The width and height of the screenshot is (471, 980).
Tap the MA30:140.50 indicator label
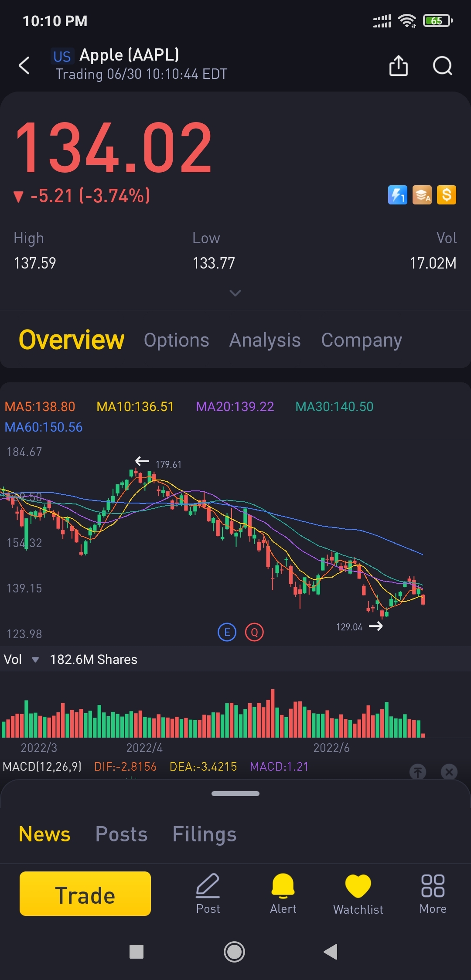[334, 407]
